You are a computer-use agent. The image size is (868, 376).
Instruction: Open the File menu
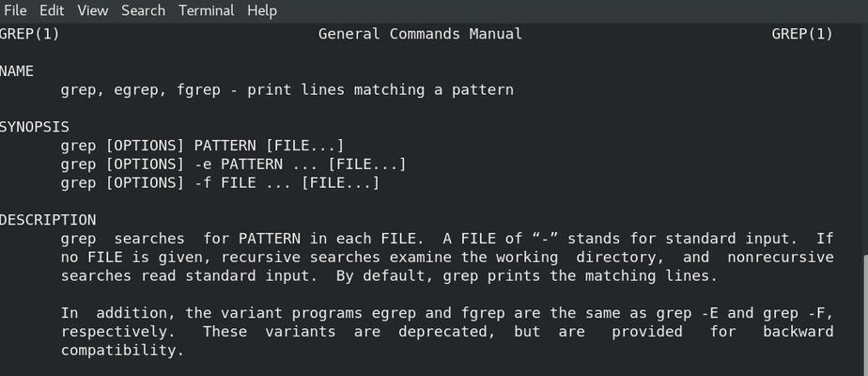[x=15, y=10]
